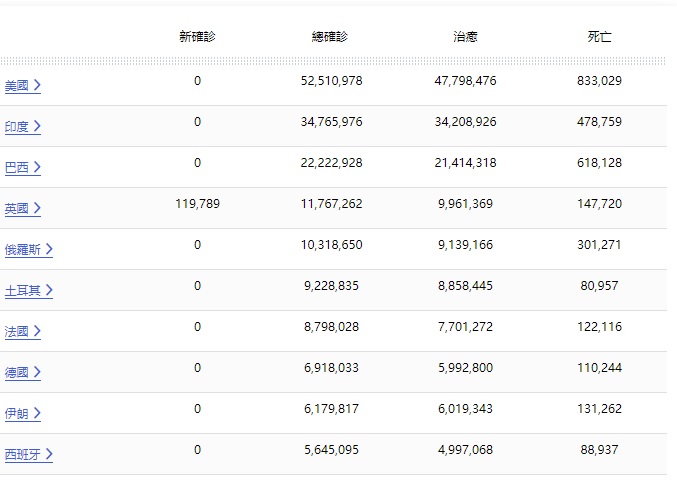Viewport: 677px width, 481px height.
Task: Click the US total confirmed figure 52,510,978
Action: click(x=331, y=81)
